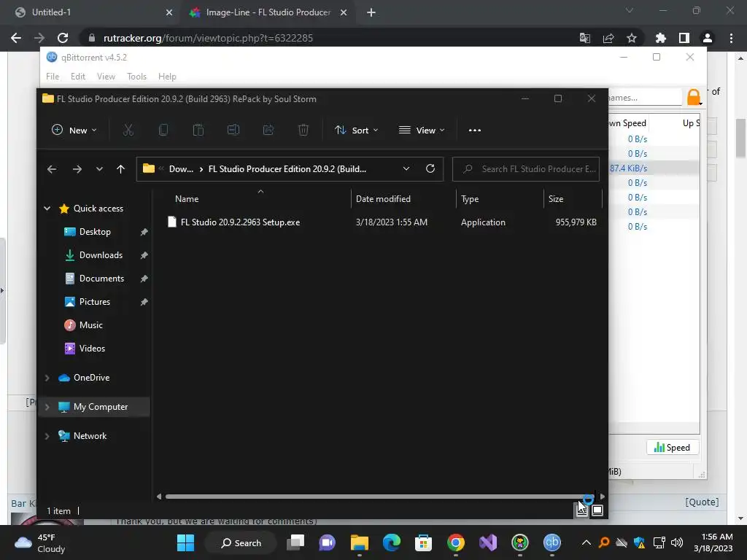Open qBittorrent Help menu
The width and height of the screenshot is (747, 560).
pyautogui.click(x=167, y=76)
